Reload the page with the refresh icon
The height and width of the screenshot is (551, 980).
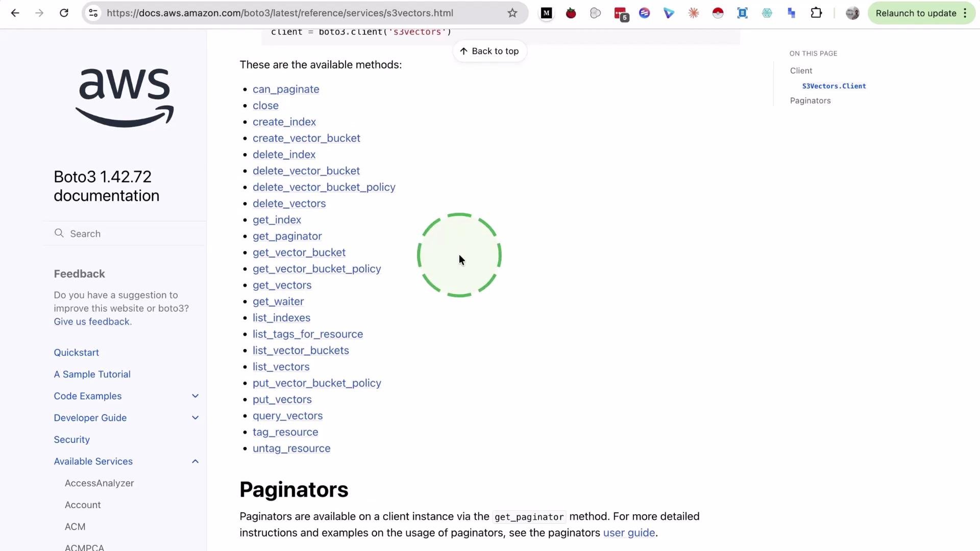64,13
